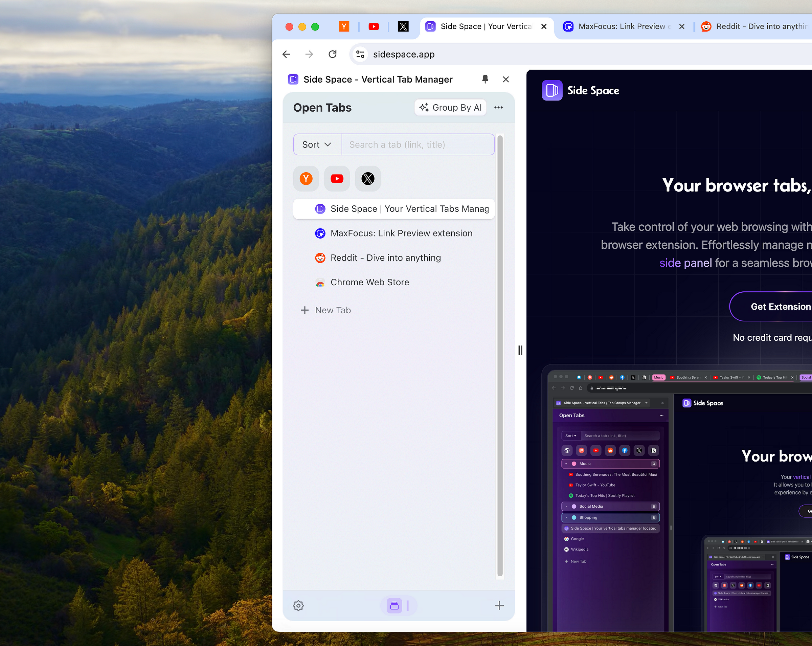The image size is (812, 646).
Task: Click the MaxFocus favicon in tab list
Action: point(320,233)
